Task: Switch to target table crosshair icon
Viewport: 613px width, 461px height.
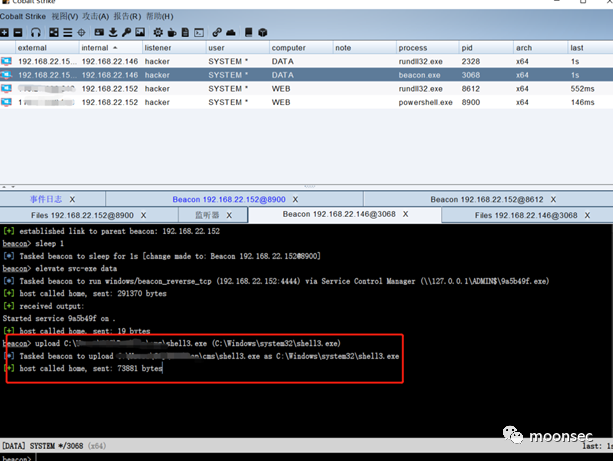Action: click(x=81, y=32)
